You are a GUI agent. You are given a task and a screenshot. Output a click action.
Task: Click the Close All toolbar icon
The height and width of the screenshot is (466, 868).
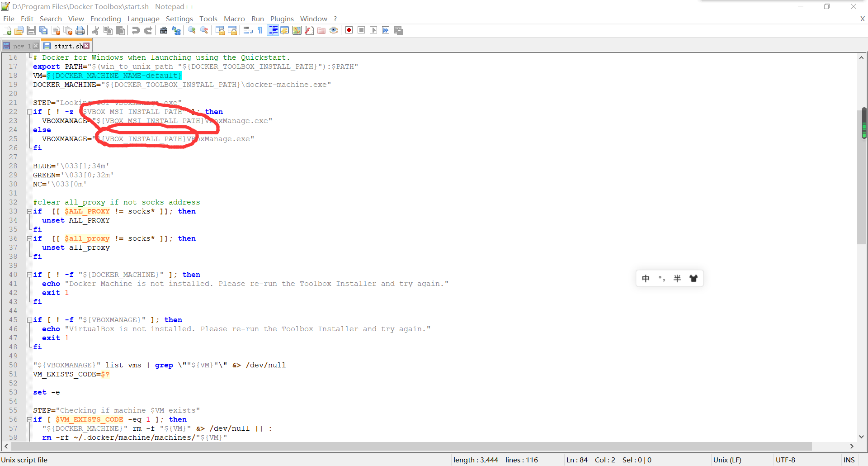point(68,30)
